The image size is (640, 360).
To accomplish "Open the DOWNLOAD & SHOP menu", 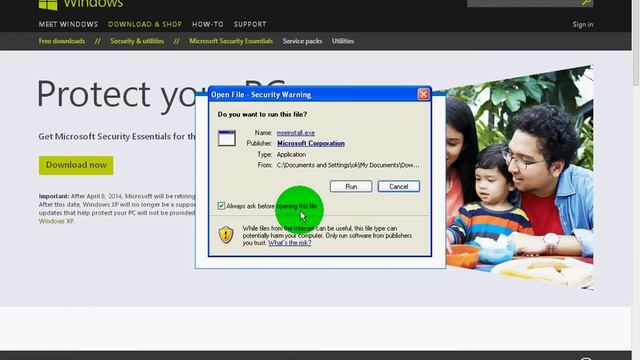I will click(145, 24).
